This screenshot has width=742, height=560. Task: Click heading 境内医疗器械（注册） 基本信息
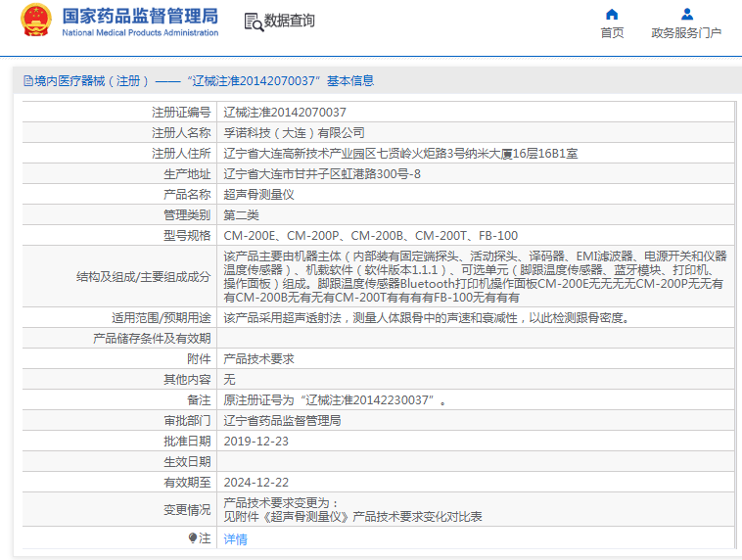199,81
